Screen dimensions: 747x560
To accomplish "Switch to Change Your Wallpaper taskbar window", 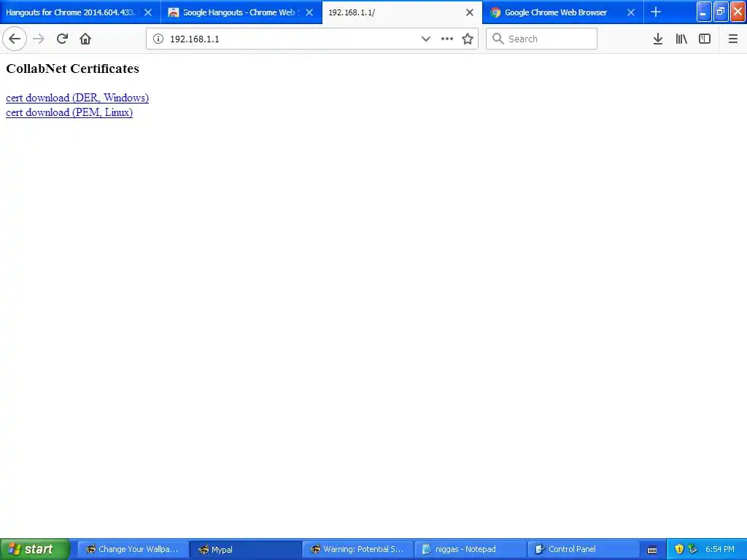I will tap(133, 549).
